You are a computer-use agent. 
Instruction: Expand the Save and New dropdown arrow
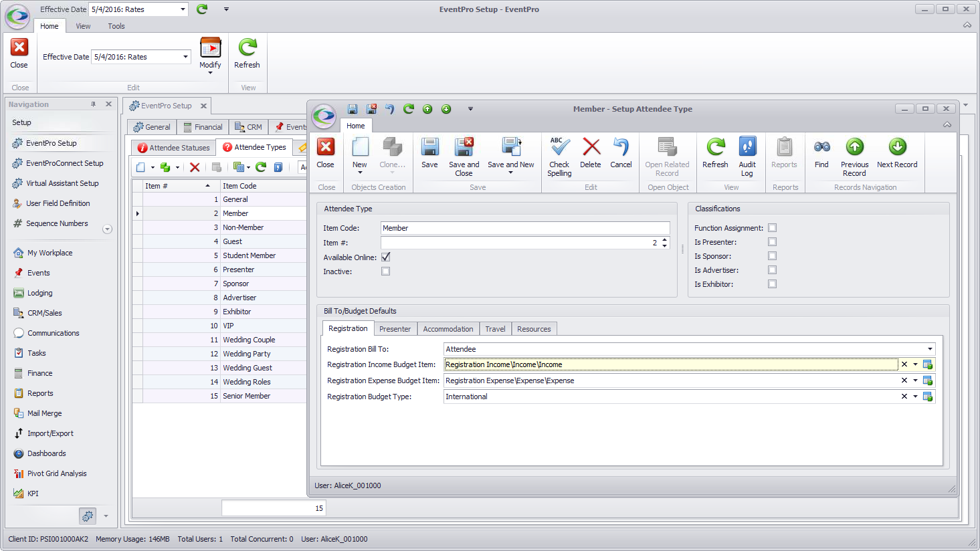[x=510, y=173]
